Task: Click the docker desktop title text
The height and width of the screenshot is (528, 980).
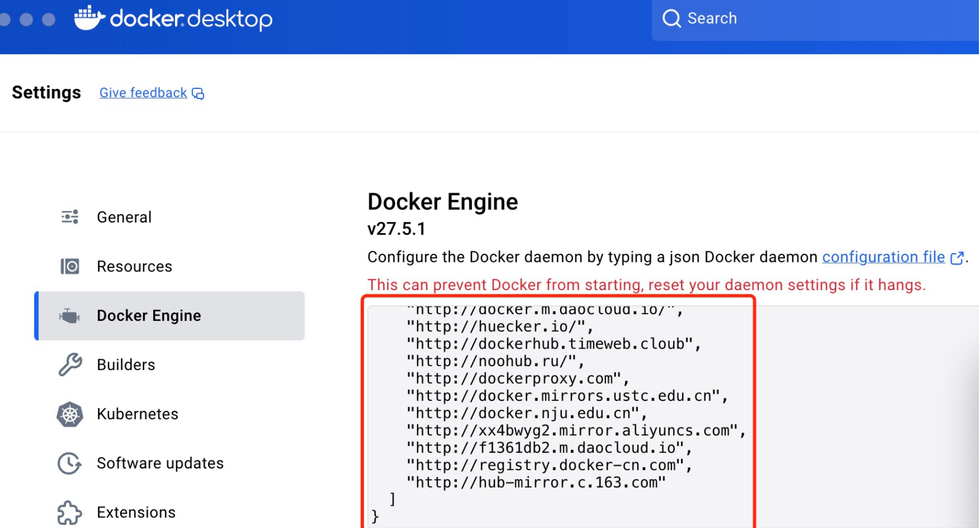Action: 191,19
